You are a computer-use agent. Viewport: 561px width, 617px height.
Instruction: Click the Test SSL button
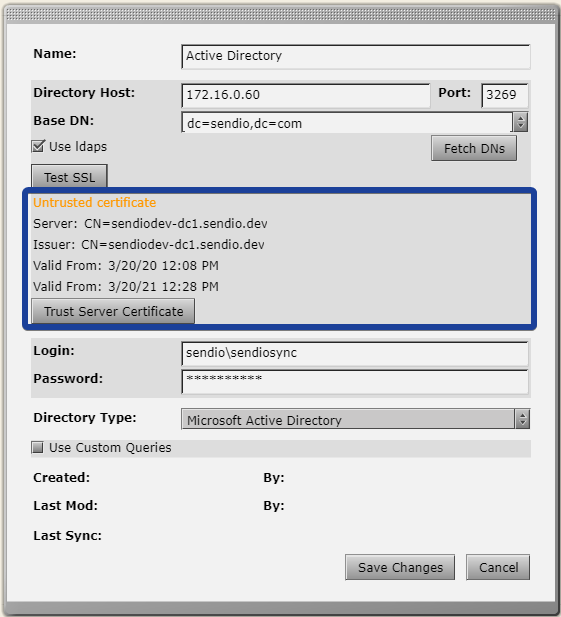(x=69, y=177)
